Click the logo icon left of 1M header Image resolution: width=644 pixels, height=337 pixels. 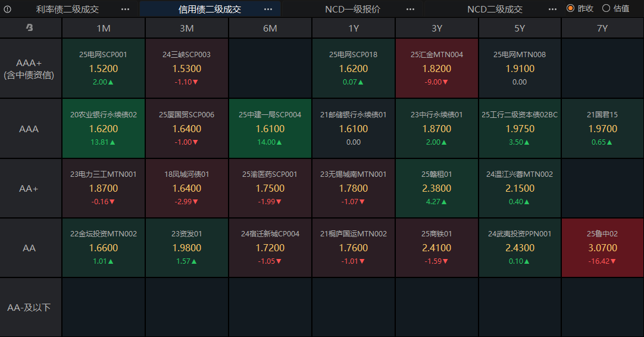[30, 28]
